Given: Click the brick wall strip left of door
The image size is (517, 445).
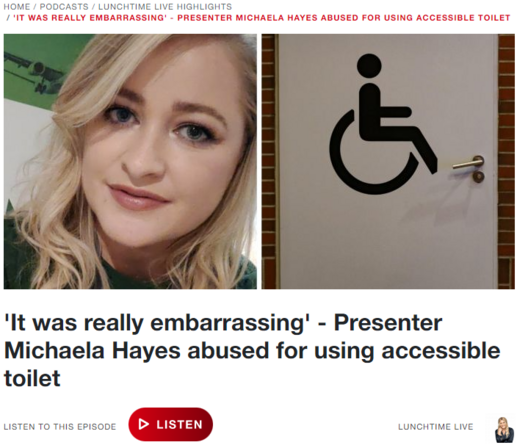Looking at the screenshot, I should 270,161.
